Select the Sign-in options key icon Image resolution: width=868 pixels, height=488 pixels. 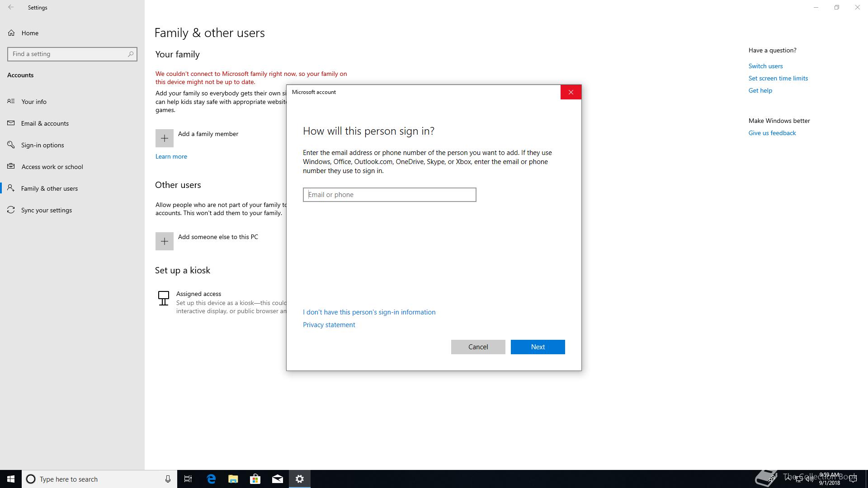point(11,145)
